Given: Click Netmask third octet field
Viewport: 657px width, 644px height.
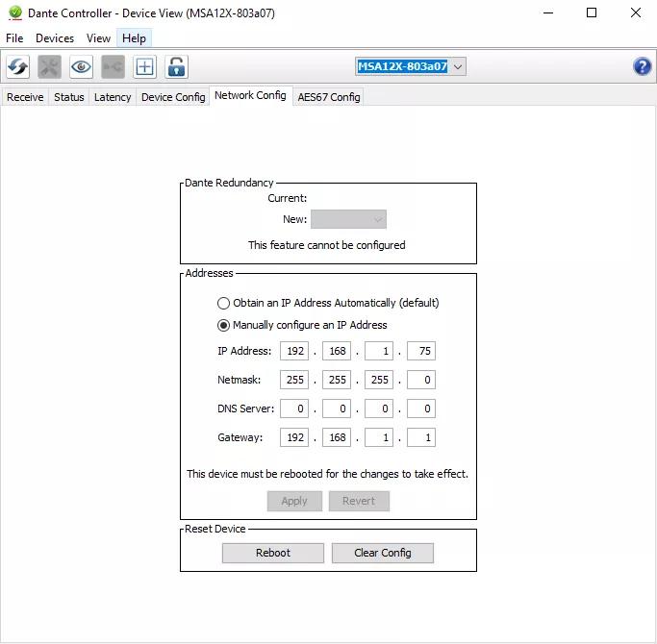Looking at the screenshot, I should [x=379, y=381].
